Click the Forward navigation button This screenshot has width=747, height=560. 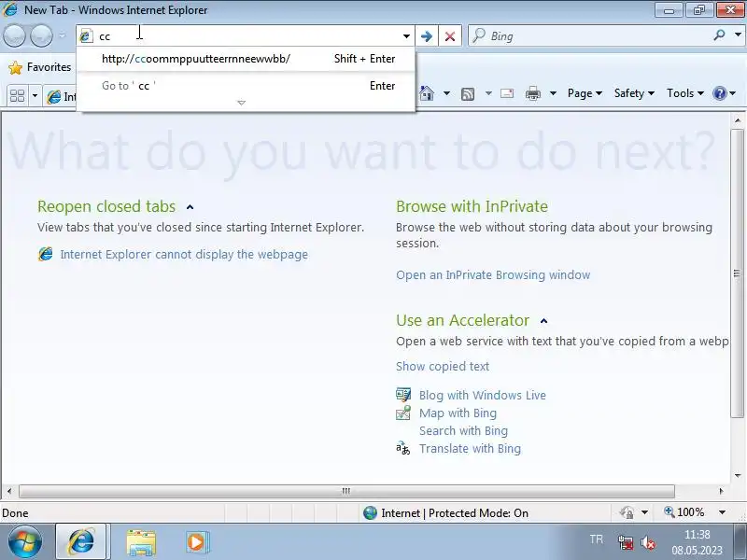click(x=41, y=35)
